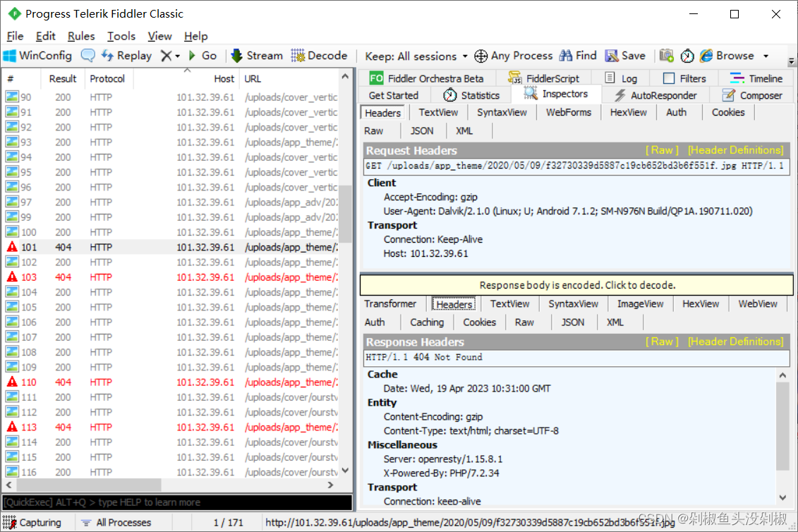
Task: Select request Cookies inspector tab
Action: 727,112
